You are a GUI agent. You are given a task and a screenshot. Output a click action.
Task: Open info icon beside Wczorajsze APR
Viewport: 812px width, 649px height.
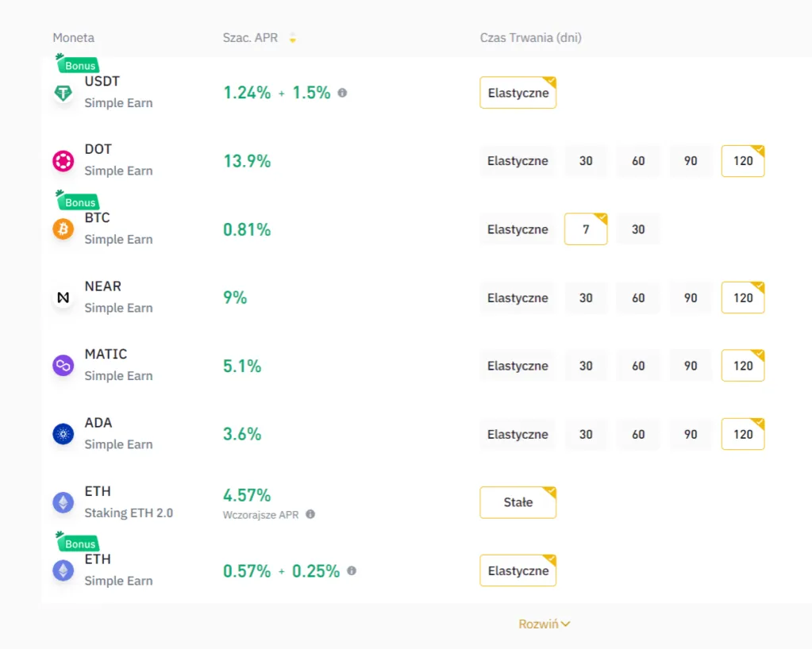[310, 514]
